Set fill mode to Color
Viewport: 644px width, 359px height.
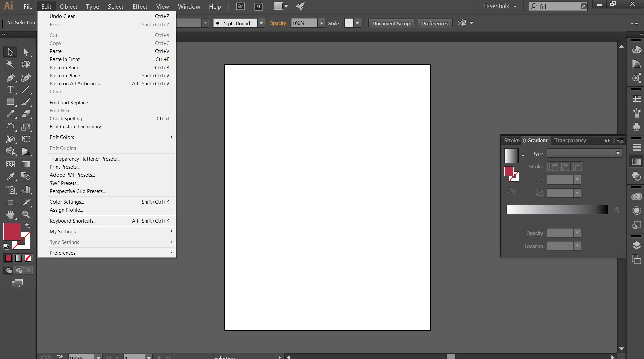coord(9,258)
